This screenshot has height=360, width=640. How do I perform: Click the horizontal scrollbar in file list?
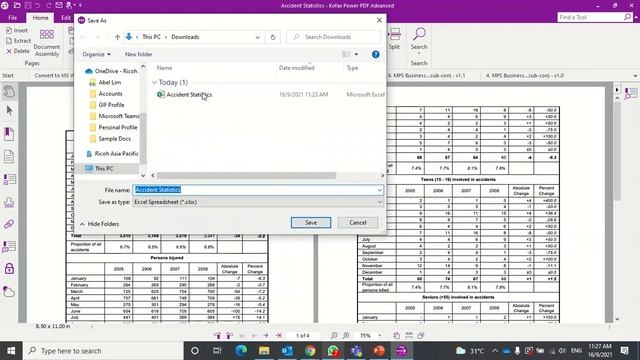(x=246, y=176)
